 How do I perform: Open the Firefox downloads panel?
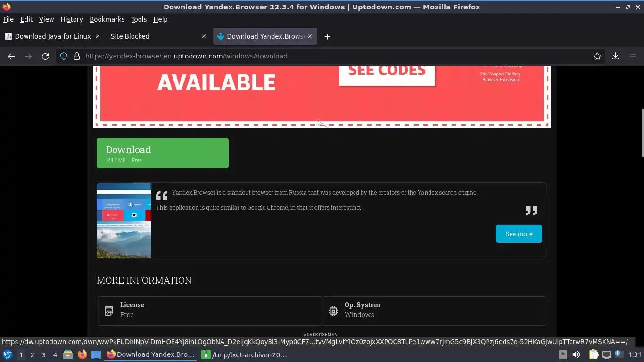[x=615, y=56]
